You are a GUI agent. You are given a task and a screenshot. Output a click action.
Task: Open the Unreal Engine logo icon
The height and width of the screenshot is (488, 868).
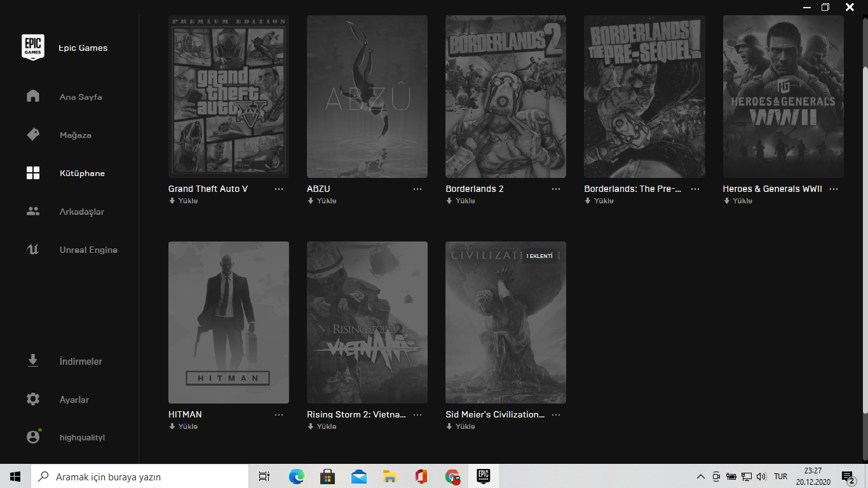(x=33, y=250)
